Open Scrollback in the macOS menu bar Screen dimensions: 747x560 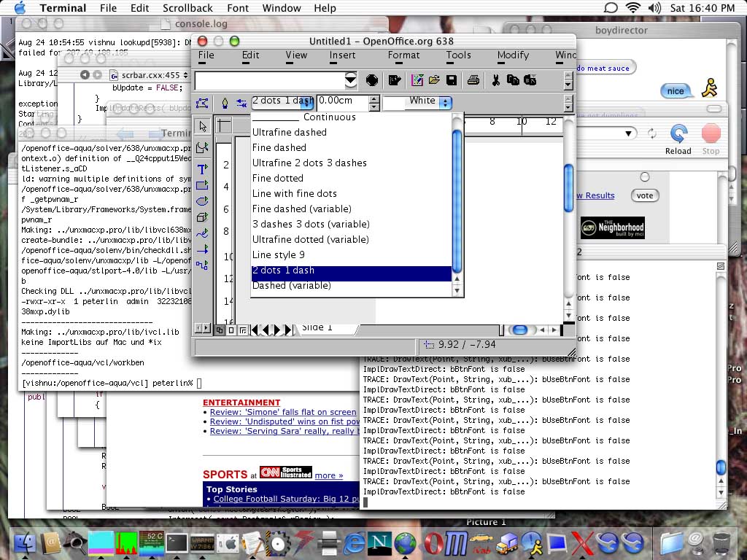187,8
